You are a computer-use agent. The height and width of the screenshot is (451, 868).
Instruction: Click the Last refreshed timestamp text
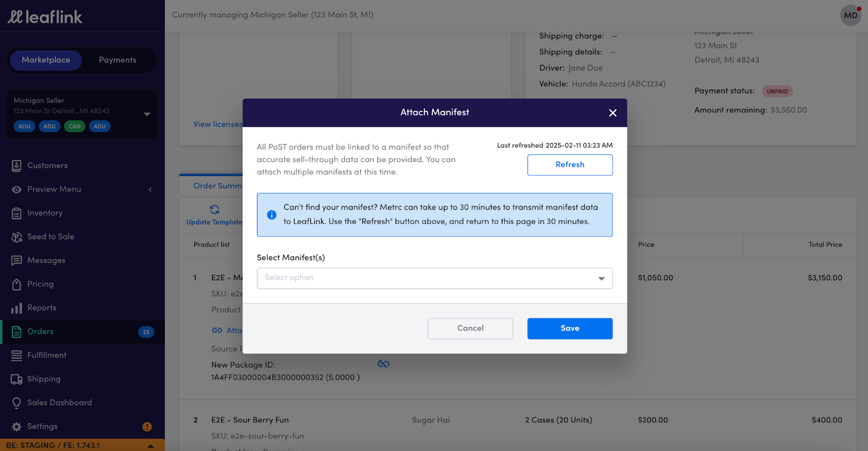[555, 145]
